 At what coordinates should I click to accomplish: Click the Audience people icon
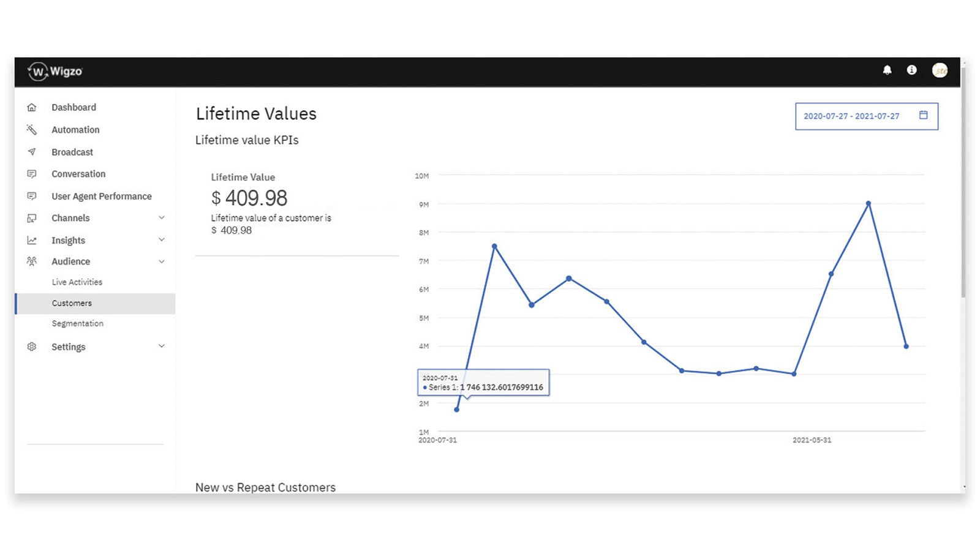point(32,261)
